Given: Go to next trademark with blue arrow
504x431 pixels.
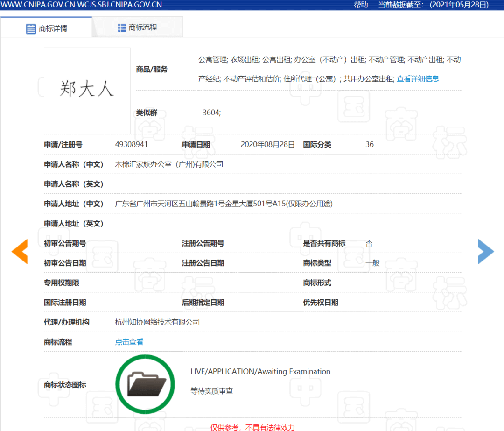Looking at the screenshot, I should 486,252.
